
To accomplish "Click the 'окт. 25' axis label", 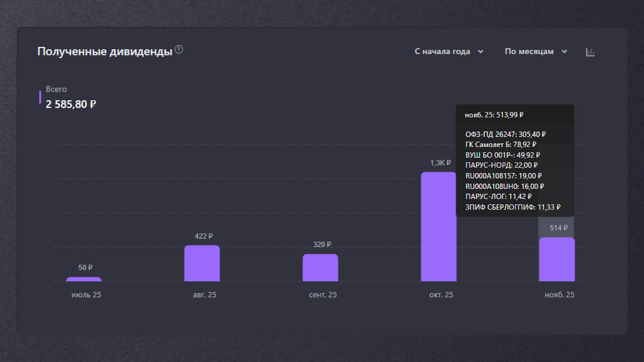I will (441, 295).
